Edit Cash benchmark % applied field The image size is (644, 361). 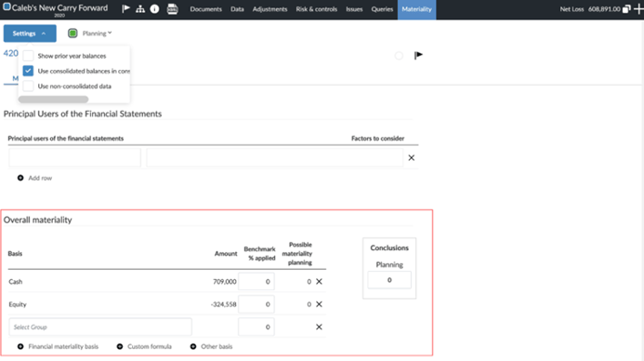(256, 282)
